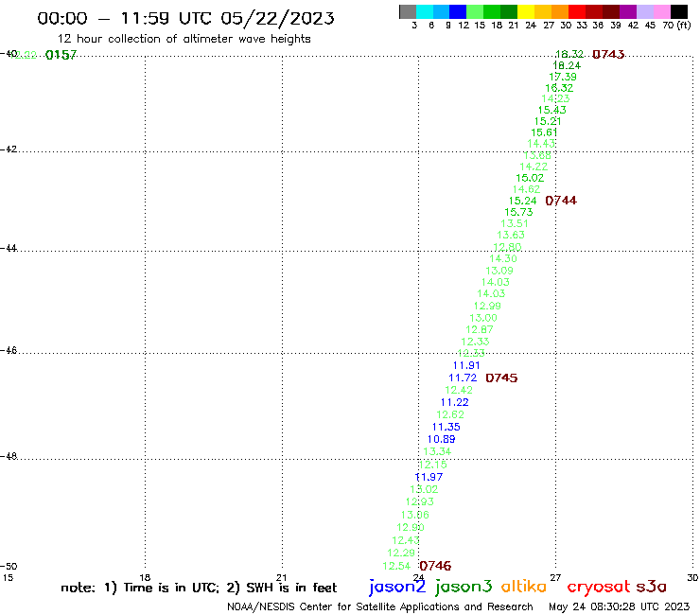Click the altika satellite legend label
The width and height of the screenshot is (700, 615).
(x=523, y=587)
